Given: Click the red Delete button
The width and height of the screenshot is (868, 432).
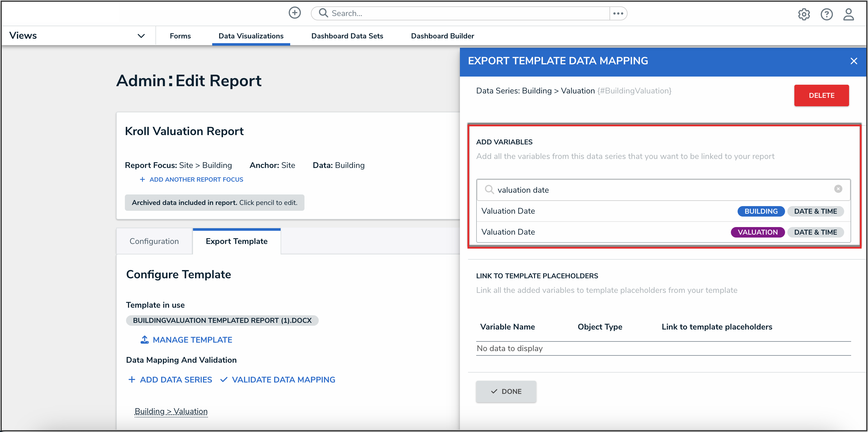Looking at the screenshot, I should point(821,95).
